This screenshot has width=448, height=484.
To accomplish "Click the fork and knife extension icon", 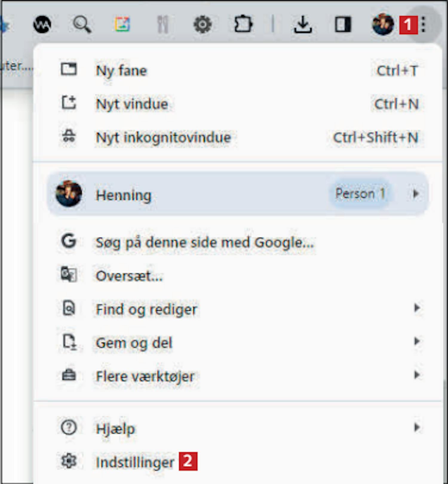I will tap(163, 24).
